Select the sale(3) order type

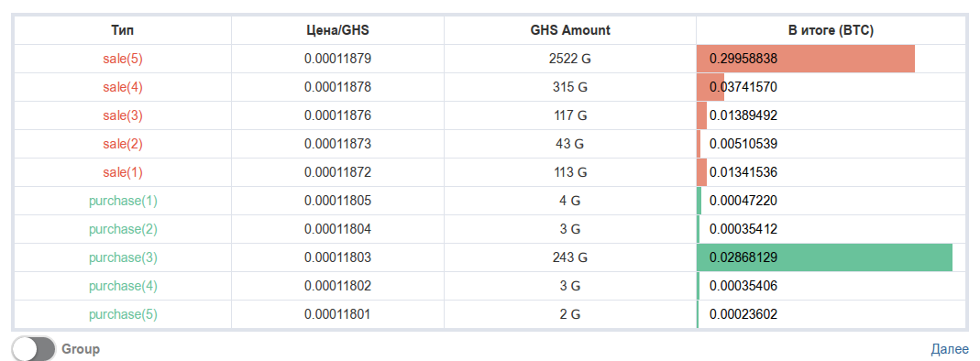(x=123, y=115)
